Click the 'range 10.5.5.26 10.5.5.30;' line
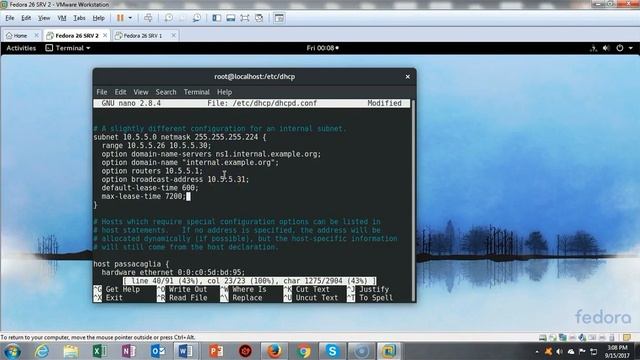The image size is (640, 360). click(156, 145)
